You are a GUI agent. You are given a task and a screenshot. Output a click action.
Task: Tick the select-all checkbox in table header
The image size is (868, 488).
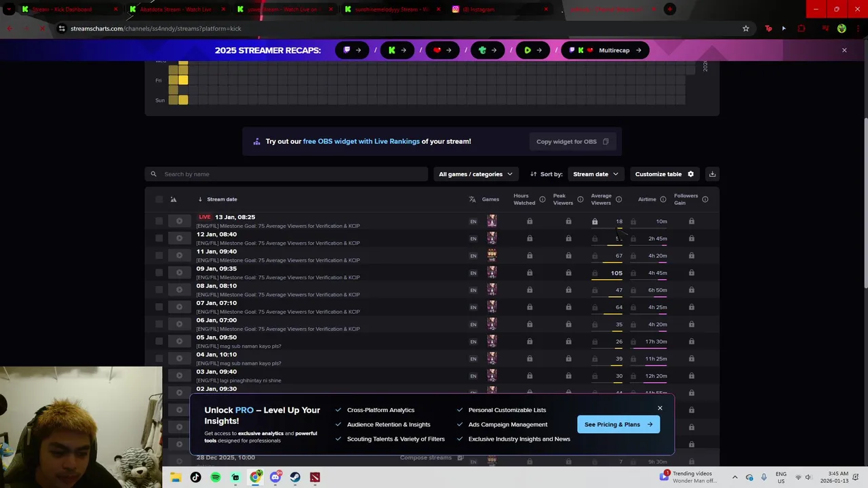click(159, 199)
